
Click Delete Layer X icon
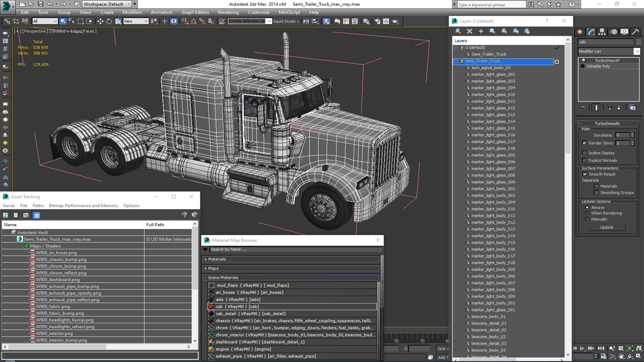coord(469,31)
